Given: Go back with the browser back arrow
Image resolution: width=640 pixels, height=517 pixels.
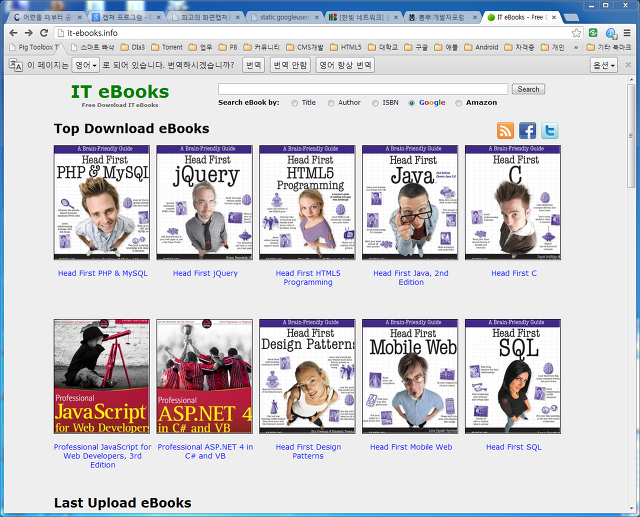Looking at the screenshot, I should (13, 33).
